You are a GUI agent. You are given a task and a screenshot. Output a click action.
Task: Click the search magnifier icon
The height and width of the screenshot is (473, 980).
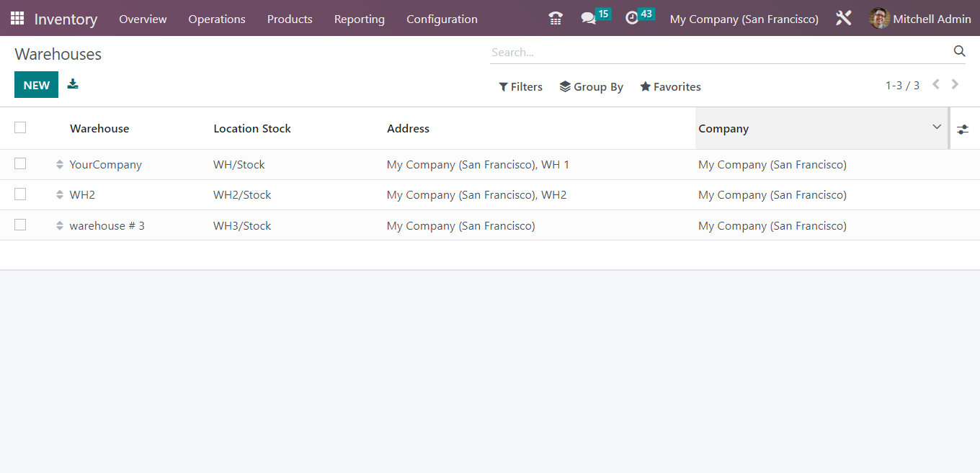point(959,51)
